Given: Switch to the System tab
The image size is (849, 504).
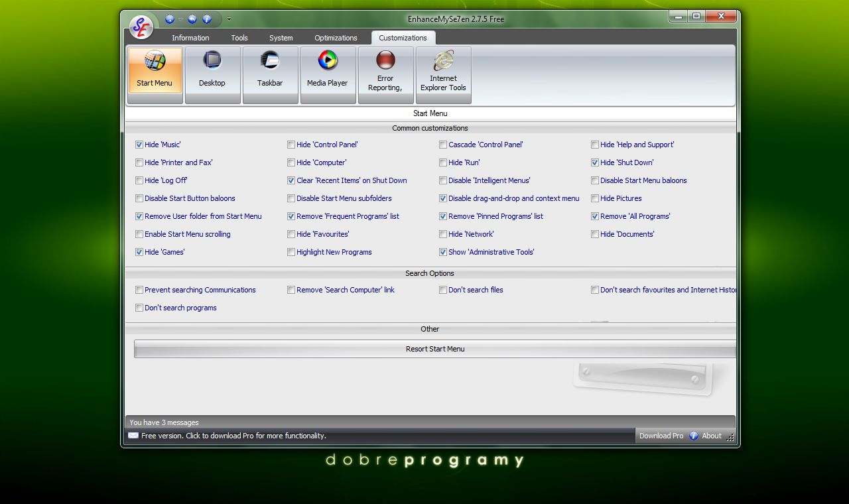Looking at the screenshot, I should coord(281,38).
